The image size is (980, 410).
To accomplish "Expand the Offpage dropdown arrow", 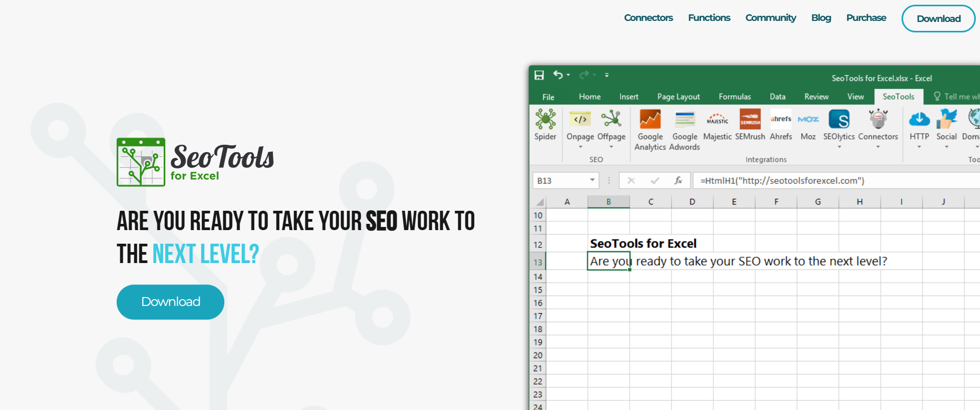I will [611, 147].
